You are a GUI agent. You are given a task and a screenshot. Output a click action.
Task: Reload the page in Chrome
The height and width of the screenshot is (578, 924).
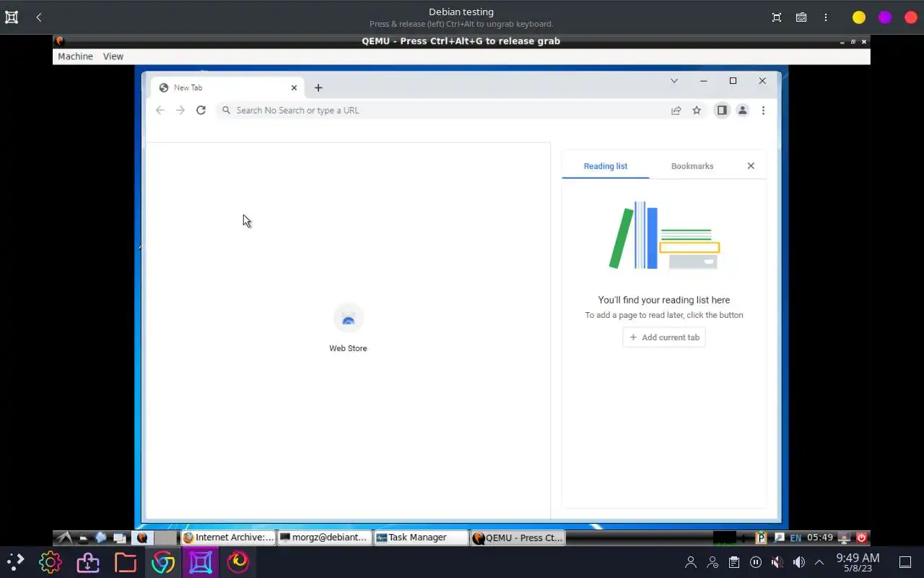tap(201, 111)
